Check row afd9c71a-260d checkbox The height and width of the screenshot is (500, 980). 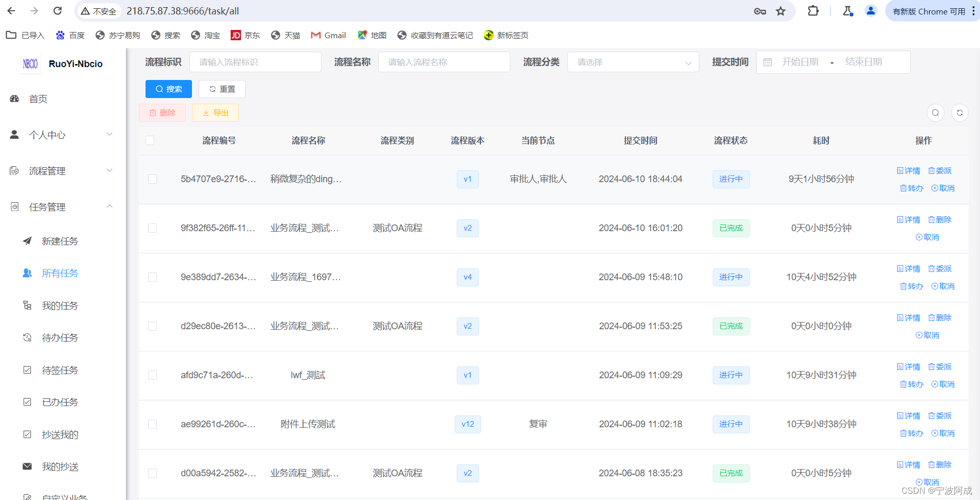pos(152,375)
